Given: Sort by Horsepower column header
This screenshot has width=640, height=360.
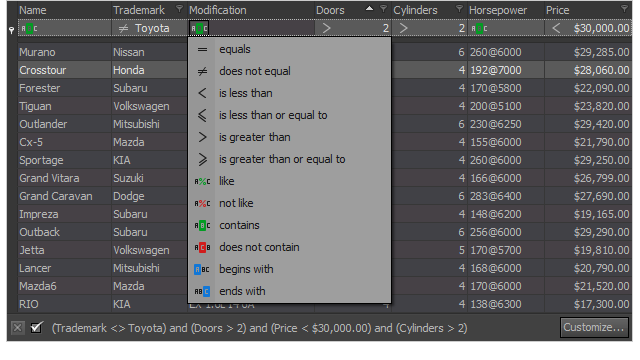Looking at the screenshot, I should 506,10.
